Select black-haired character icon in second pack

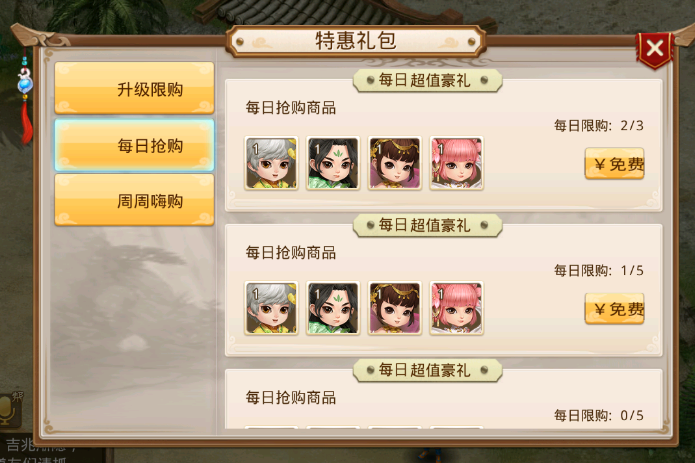333,308
